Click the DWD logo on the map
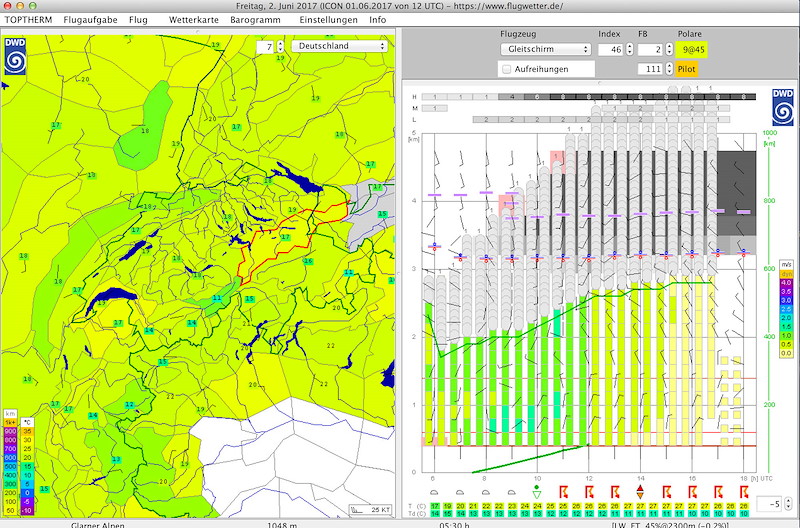Image resolution: width=800 pixels, height=528 pixels. click(17, 58)
